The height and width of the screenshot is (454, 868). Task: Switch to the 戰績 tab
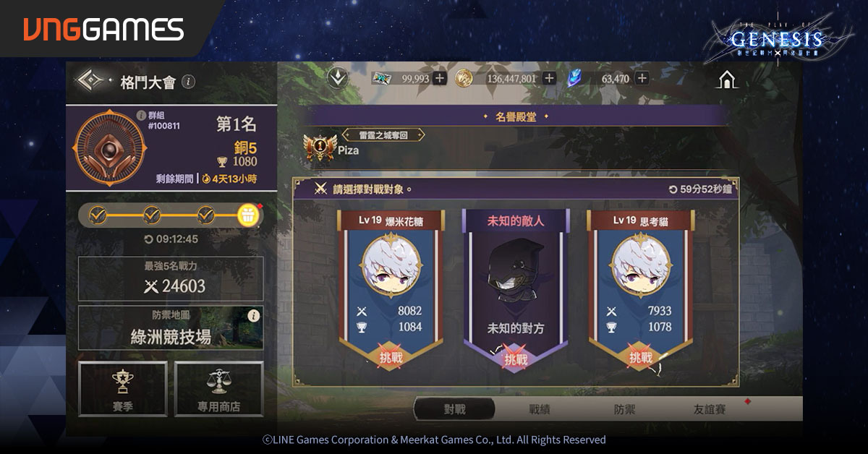[540, 409]
